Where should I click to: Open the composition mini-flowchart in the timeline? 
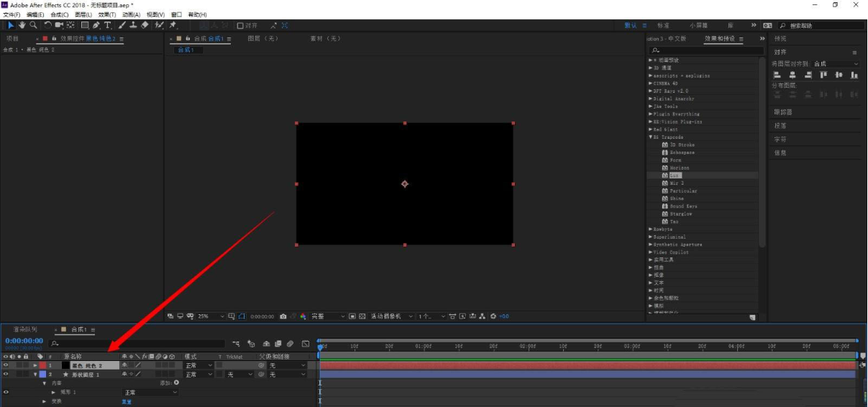click(236, 344)
